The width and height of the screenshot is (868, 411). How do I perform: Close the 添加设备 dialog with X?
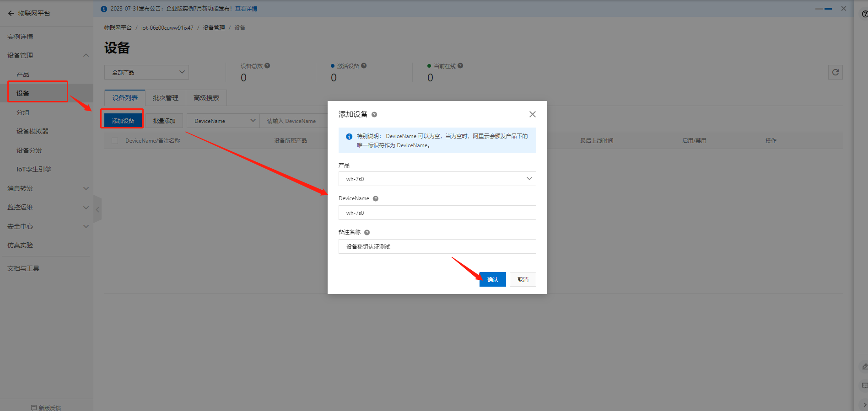pos(532,114)
